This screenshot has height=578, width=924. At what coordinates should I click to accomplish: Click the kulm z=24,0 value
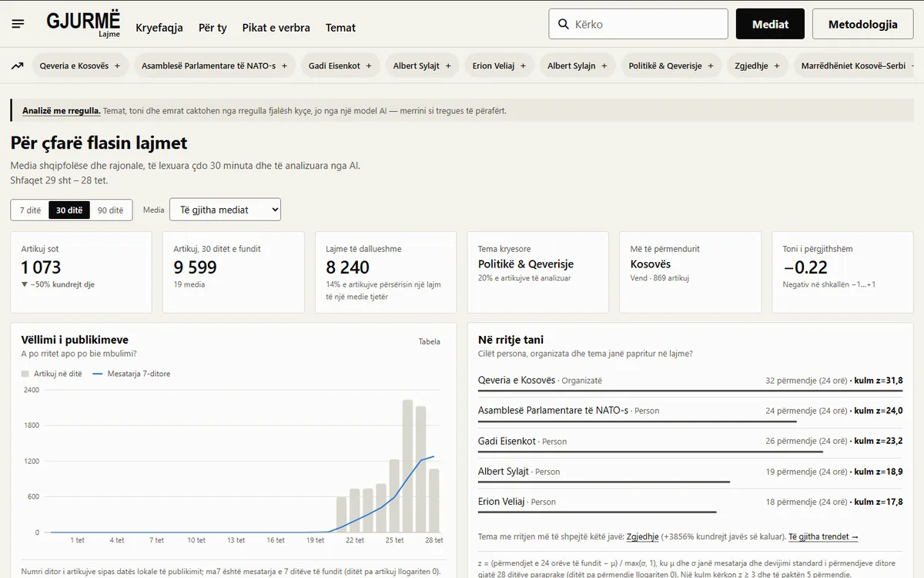point(879,411)
